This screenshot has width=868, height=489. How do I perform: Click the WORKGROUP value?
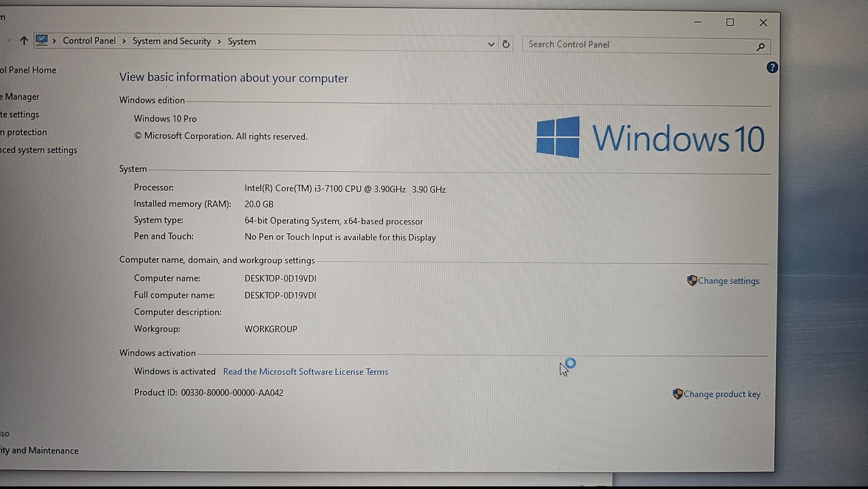point(271,329)
